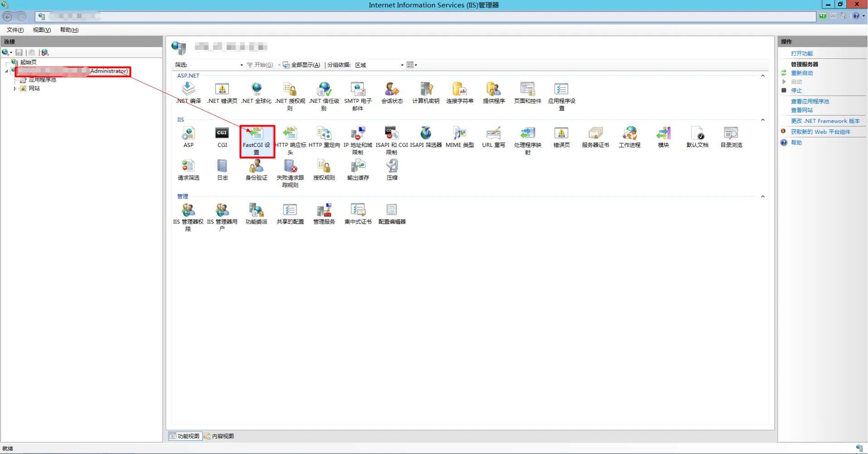
Task: Open the 输出缓存 feature
Action: point(358,170)
